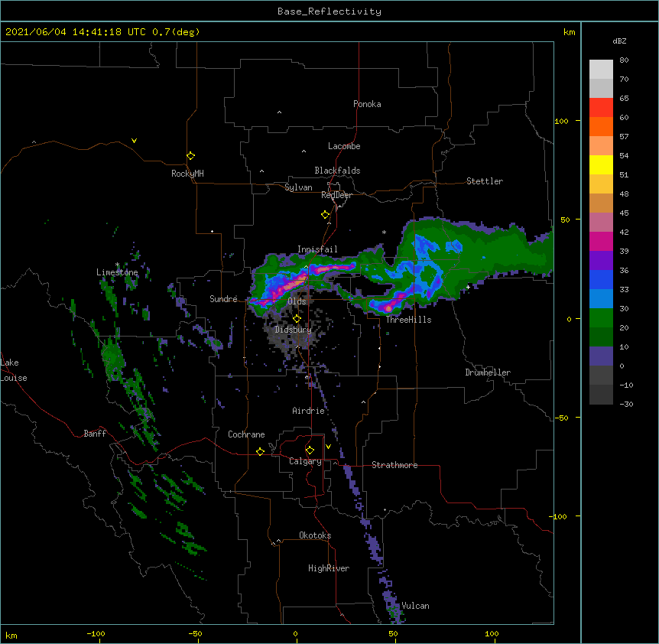Viewport: 659px width, 644px height.
Task: Click the dBZ legend heading
Action: pos(619,41)
